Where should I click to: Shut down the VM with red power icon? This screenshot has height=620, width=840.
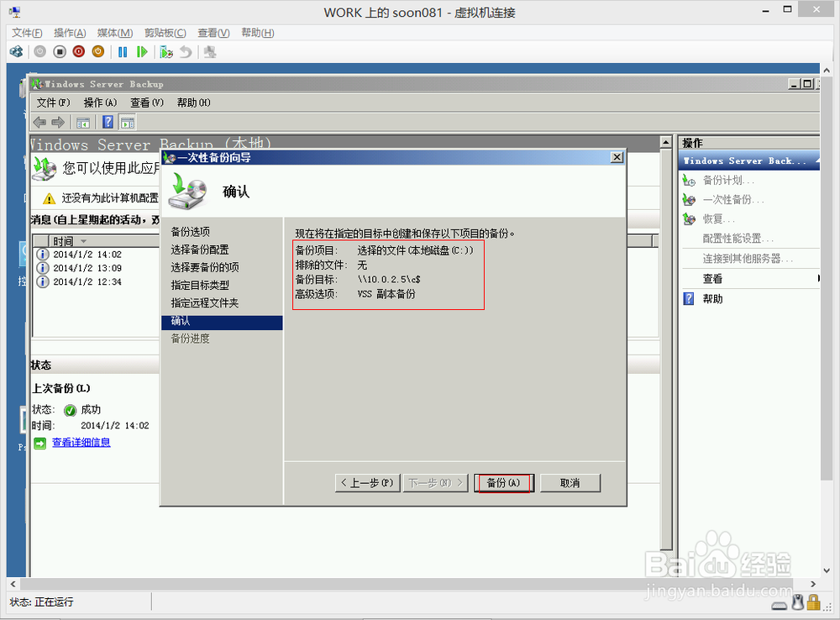[x=79, y=52]
